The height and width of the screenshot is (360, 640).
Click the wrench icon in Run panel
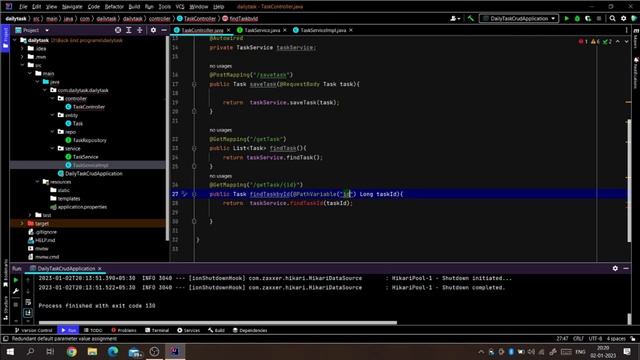click(x=16, y=291)
